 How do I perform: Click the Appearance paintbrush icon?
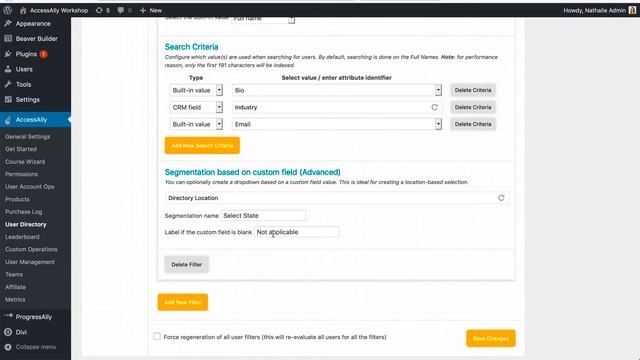click(8, 24)
